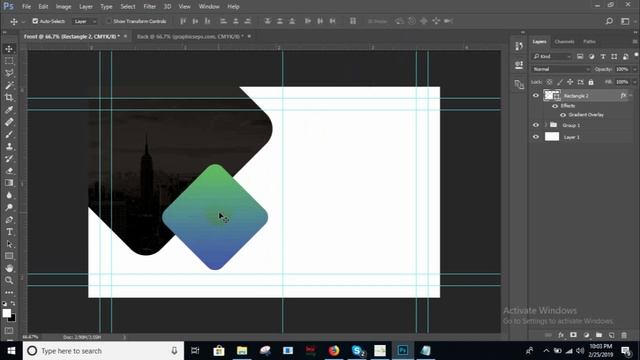Click the background color swatch

[13, 319]
